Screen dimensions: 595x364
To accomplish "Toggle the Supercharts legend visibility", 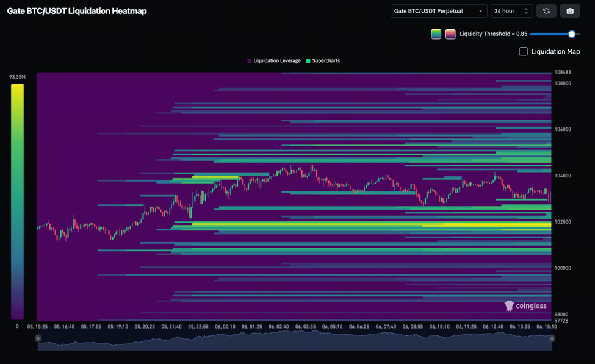I will [323, 60].
